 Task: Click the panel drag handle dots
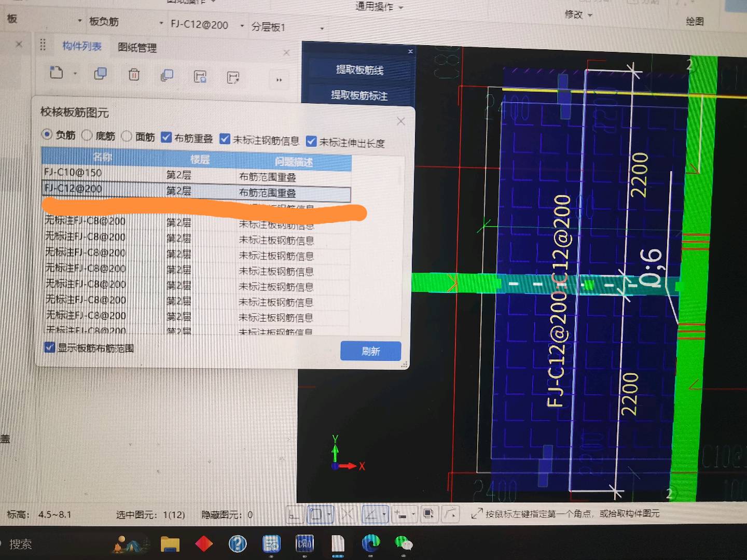tap(43, 45)
